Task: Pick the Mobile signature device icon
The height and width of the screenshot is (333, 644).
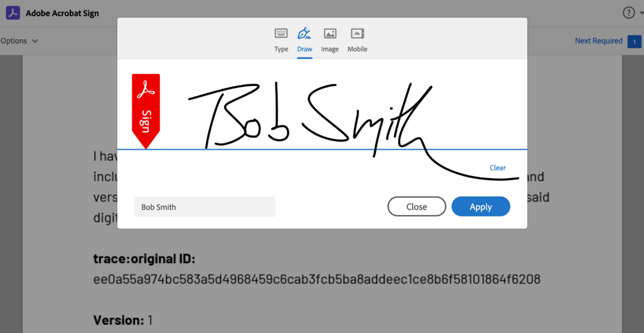Action: (357, 34)
